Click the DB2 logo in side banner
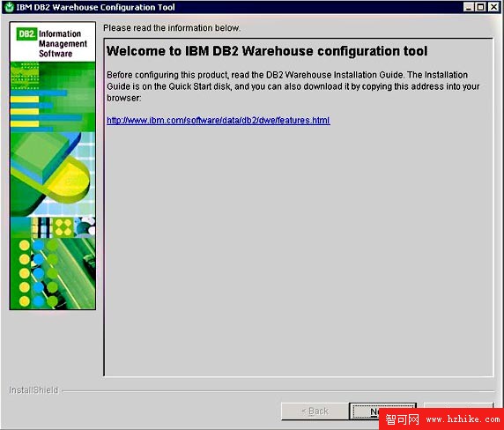Viewport: 504px width, 430px height. [26, 34]
